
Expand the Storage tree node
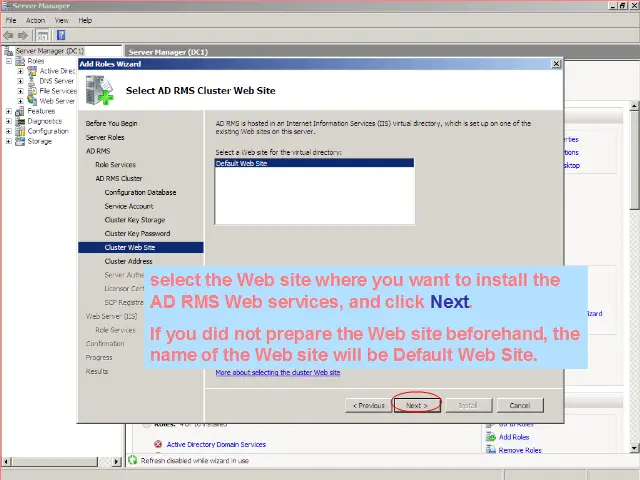[x=9, y=141]
